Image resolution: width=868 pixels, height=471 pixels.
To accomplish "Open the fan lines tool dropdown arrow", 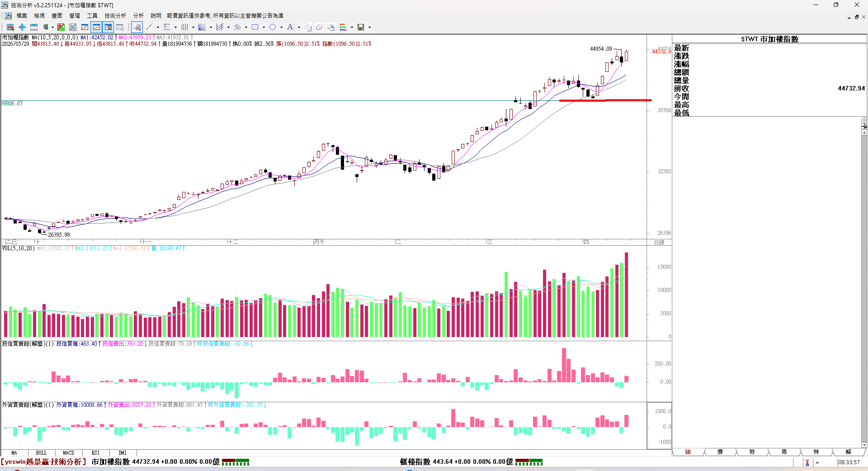I will pos(211,27).
